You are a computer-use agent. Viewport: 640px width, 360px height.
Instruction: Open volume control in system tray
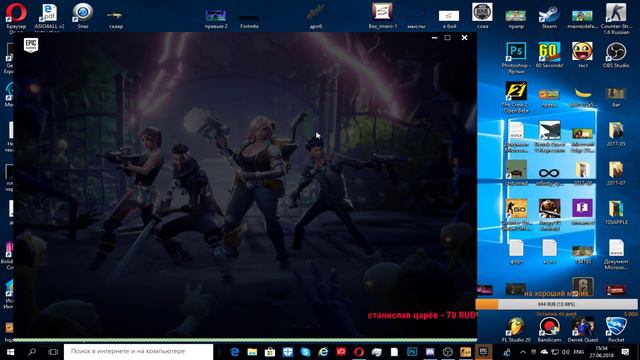pos(566,352)
